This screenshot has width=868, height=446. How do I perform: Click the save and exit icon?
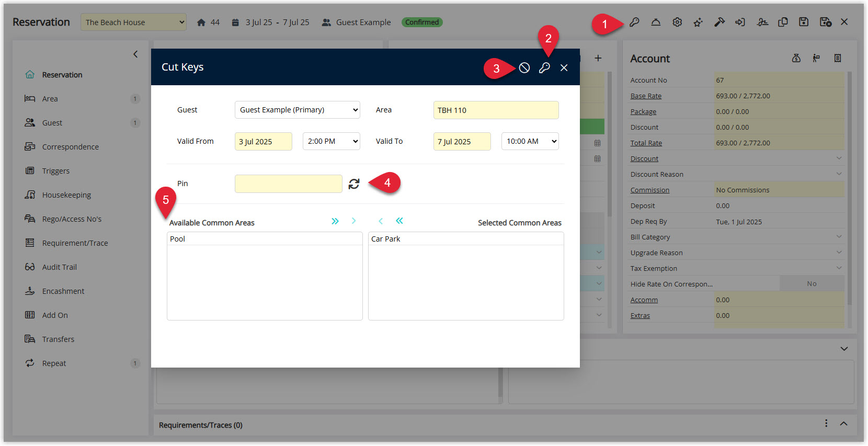(x=826, y=22)
